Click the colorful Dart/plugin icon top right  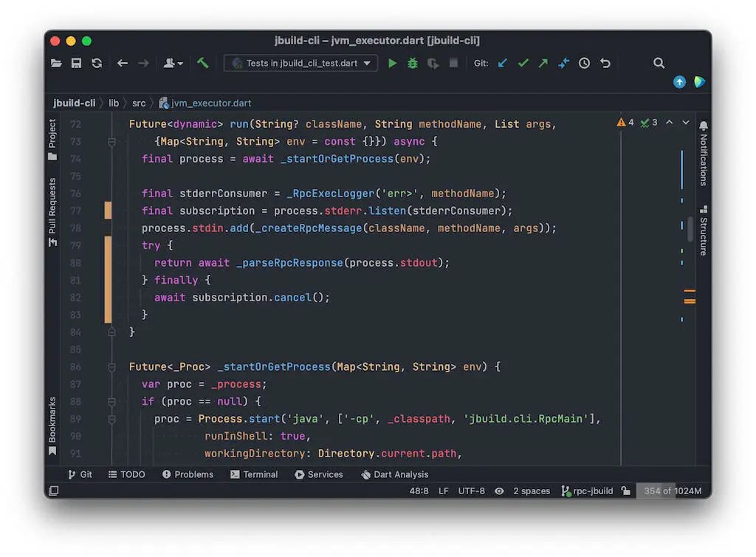click(699, 82)
